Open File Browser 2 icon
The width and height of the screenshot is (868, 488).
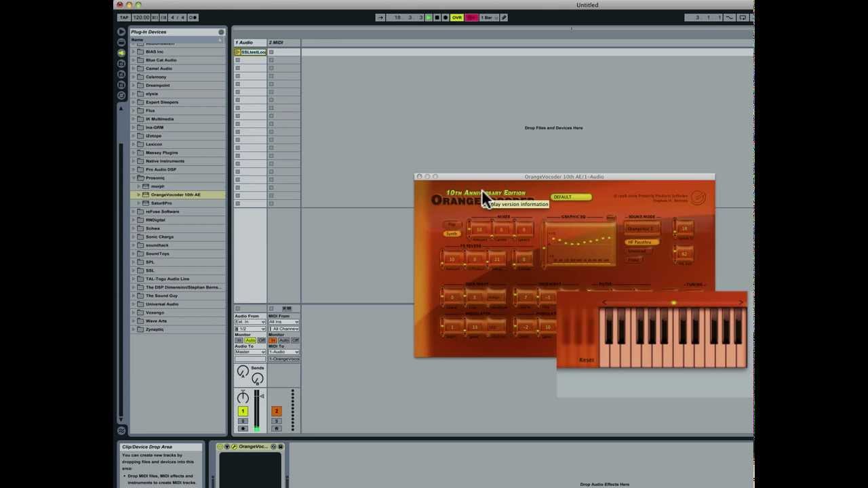click(x=121, y=74)
